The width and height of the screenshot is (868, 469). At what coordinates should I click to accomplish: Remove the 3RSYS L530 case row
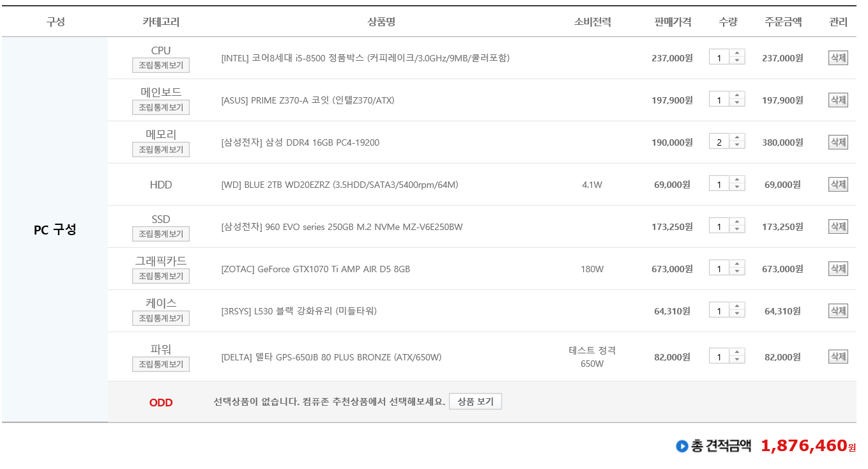(x=838, y=311)
